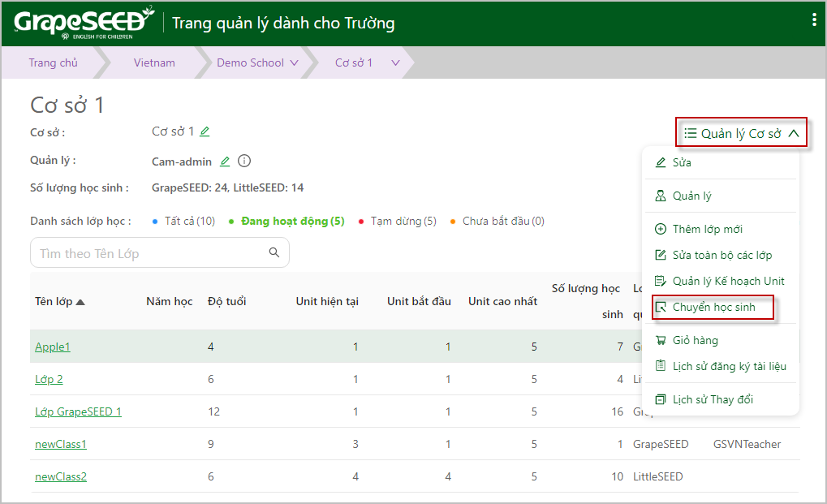The image size is (827, 504).
Task: Click the edit pencil next to Cơ sở 1
Action: [205, 131]
